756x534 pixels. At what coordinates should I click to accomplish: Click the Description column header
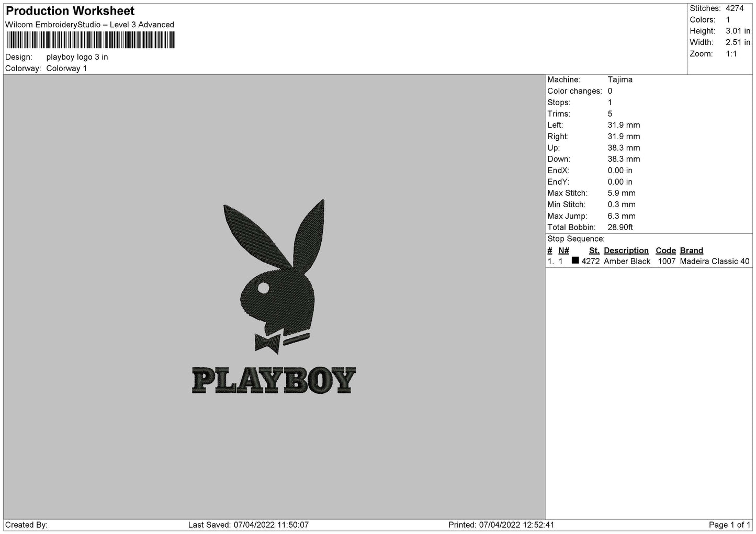[x=626, y=251]
